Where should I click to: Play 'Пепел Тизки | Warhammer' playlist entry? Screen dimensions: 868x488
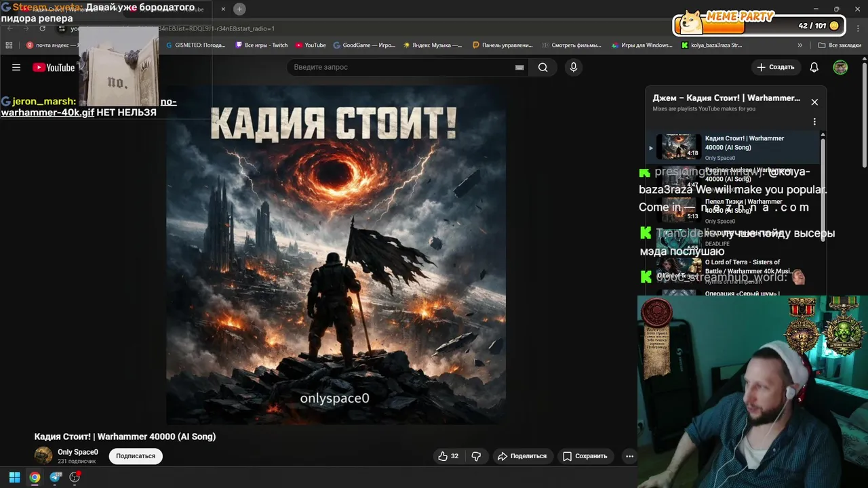click(x=732, y=211)
